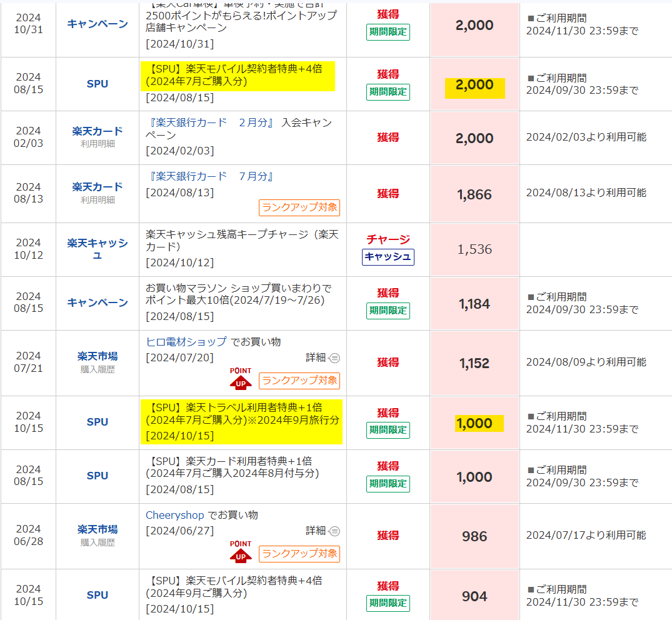Open the ヒロ電材ショップ shop link

(186, 342)
